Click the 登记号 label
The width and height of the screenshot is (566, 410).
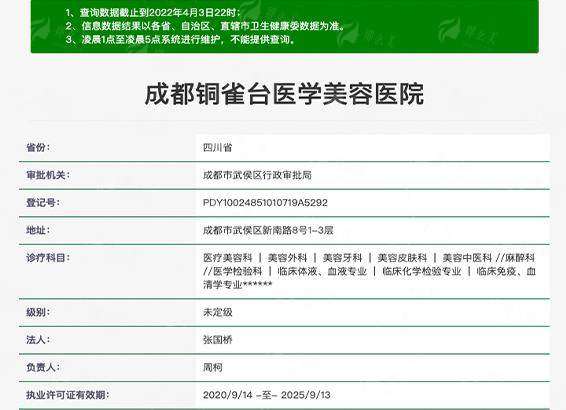pyautogui.click(x=43, y=202)
